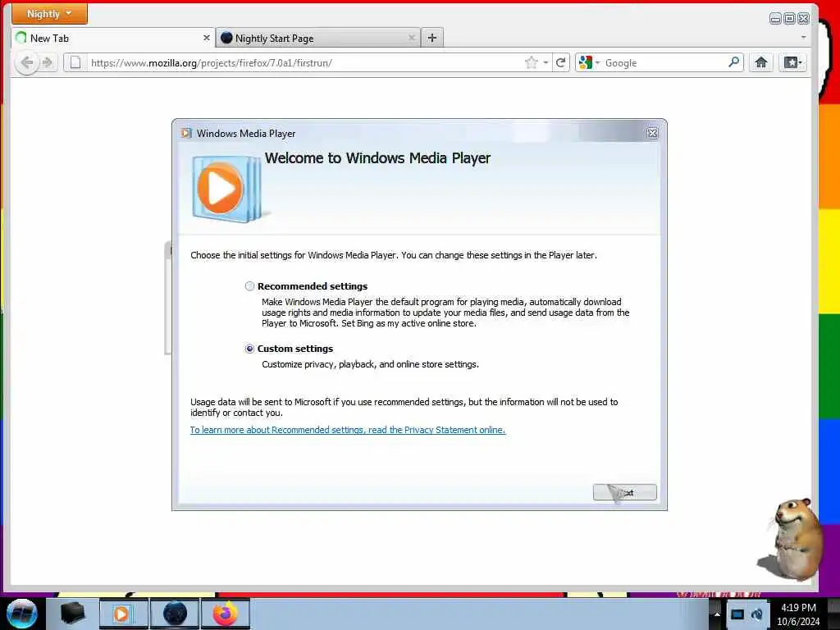This screenshot has height=630, width=840.
Task: Reload the page with refresh icon
Action: [x=561, y=62]
